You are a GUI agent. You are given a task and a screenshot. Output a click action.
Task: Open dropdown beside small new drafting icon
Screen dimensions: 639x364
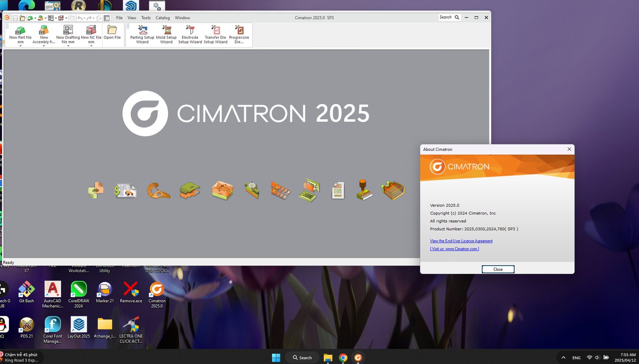point(56,18)
